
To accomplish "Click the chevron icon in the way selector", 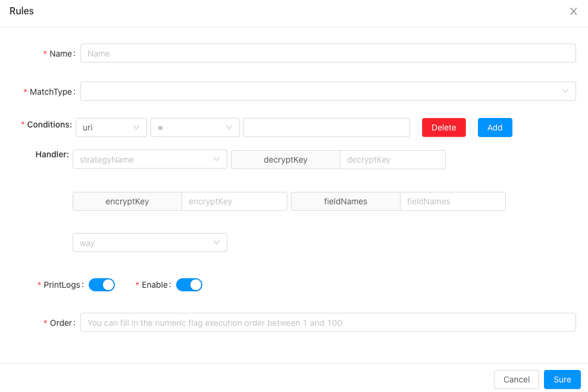I will (x=217, y=242).
